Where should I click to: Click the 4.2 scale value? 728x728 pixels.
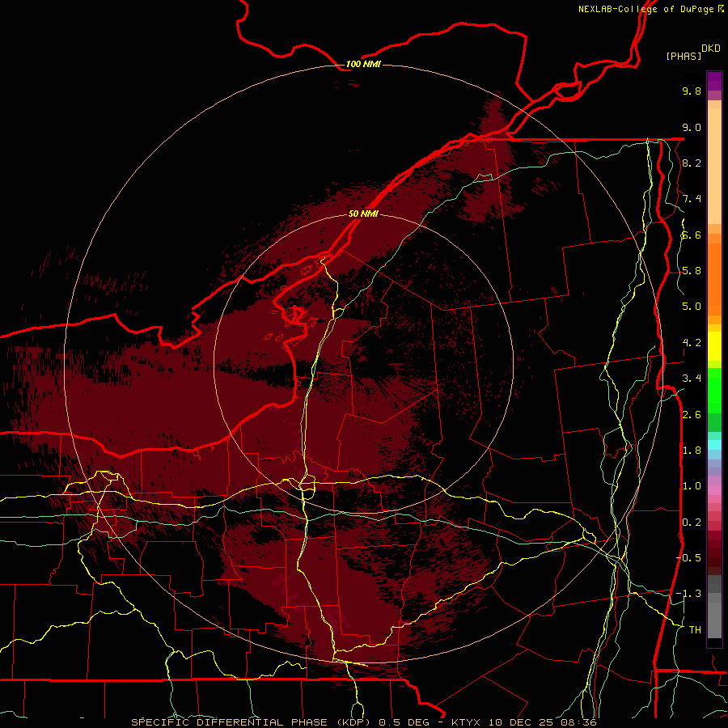(x=692, y=343)
